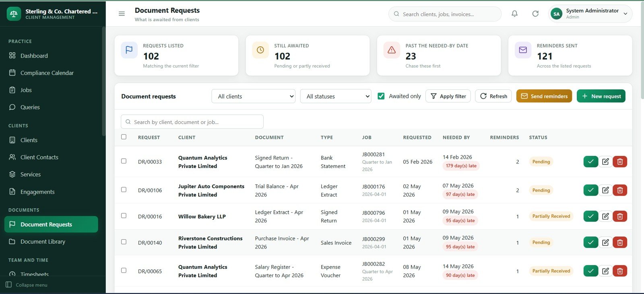
Task: Click Jupiter Auto Components Private Limited
Action: click(211, 190)
